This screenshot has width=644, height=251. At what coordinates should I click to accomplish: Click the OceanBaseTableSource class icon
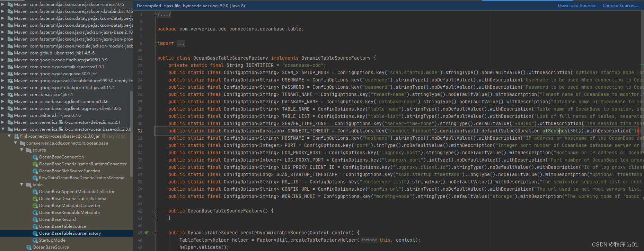point(35,226)
